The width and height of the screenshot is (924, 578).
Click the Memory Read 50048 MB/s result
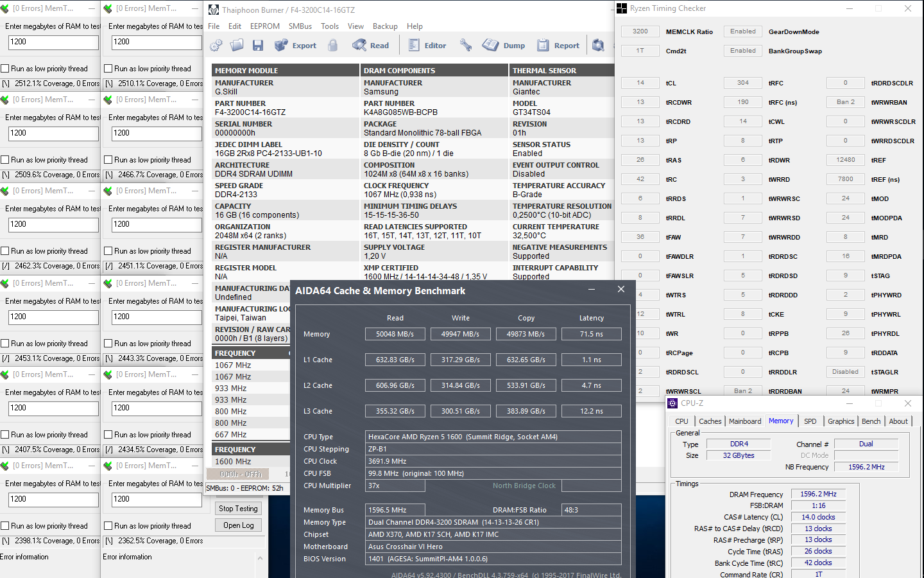[x=395, y=334]
